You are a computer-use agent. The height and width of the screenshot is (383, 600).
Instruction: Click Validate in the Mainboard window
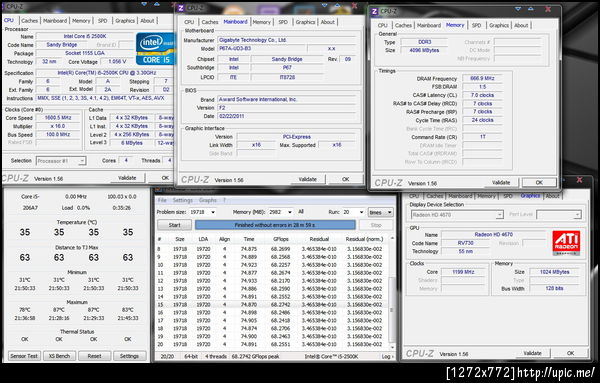pyautogui.click(x=307, y=179)
